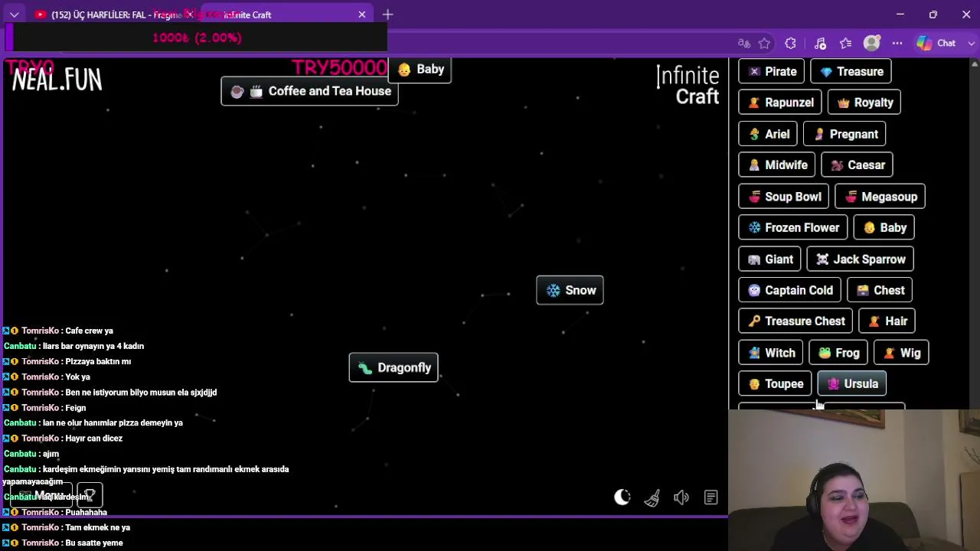980x551 pixels.
Task: Clear the canvas with the broom icon
Action: (x=652, y=498)
